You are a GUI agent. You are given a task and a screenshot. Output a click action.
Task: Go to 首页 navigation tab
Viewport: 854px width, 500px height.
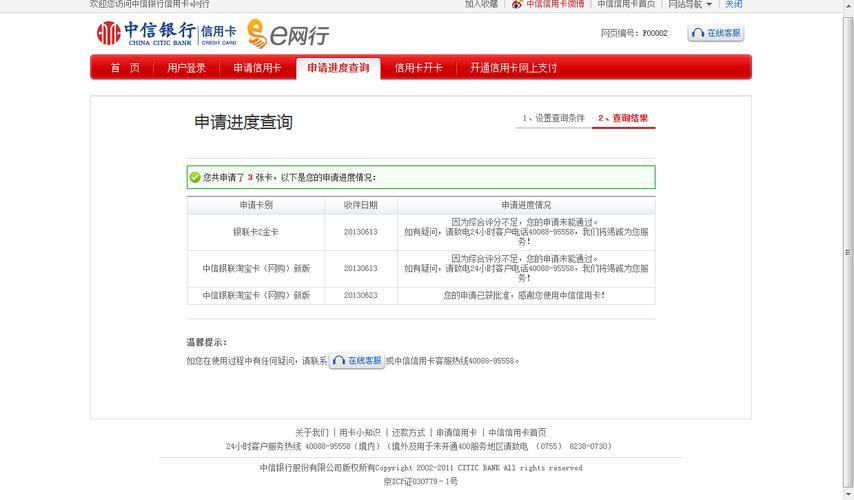tap(125, 68)
